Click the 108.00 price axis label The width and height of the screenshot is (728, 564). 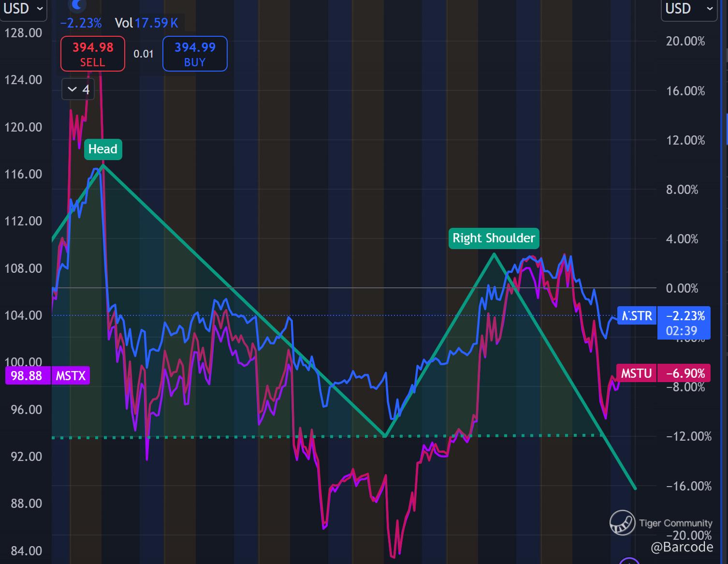[x=23, y=268]
